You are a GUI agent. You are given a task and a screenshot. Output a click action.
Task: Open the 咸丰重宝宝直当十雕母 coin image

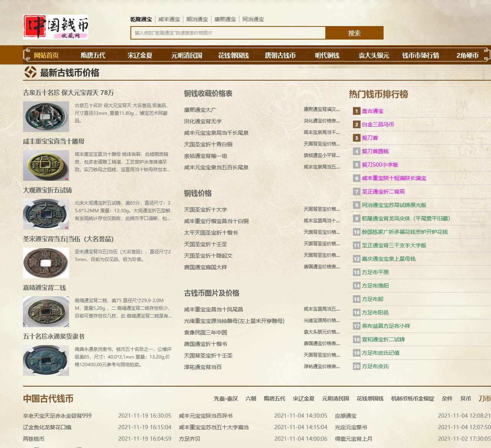46,165
